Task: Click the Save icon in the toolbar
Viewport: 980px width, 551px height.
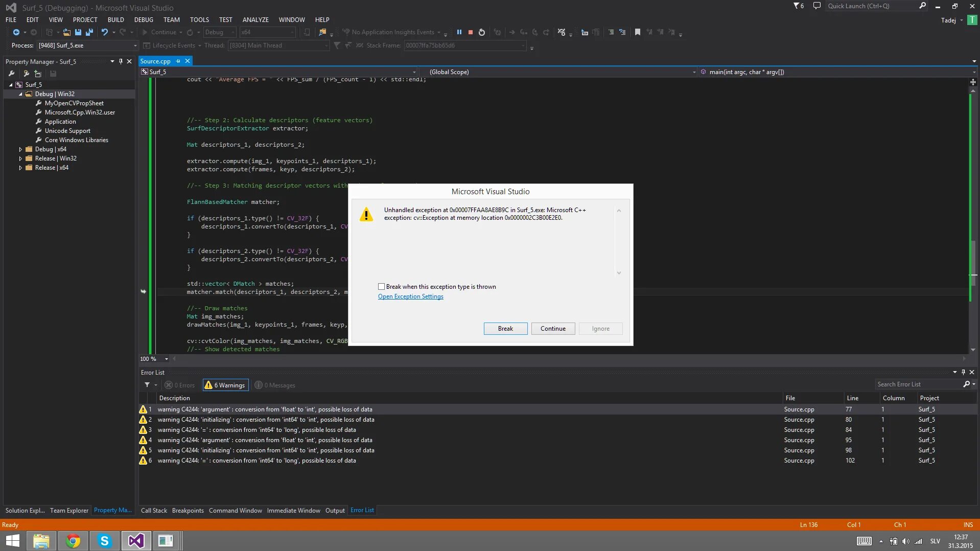Action: (78, 32)
